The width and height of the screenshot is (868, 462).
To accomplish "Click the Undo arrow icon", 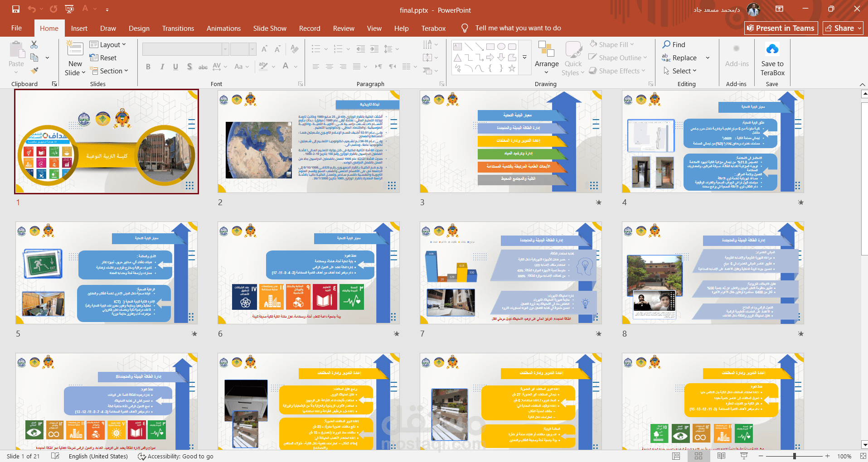I will coord(32,9).
